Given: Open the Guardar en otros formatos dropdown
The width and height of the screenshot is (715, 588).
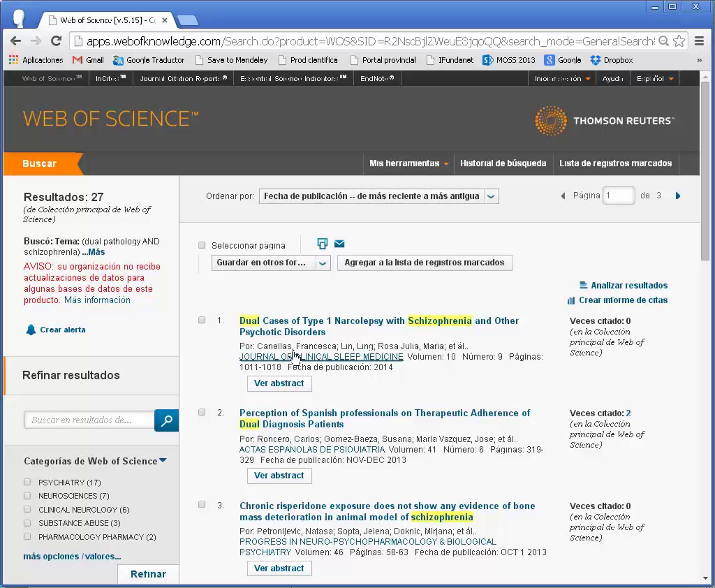Looking at the screenshot, I should click(x=271, y=263).
